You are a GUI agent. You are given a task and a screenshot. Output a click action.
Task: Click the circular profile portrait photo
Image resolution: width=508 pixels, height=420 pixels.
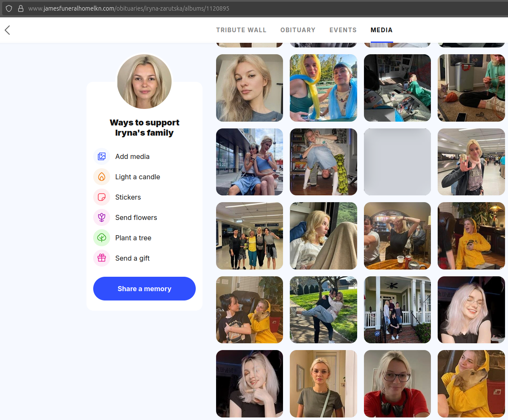coord(144,81)
